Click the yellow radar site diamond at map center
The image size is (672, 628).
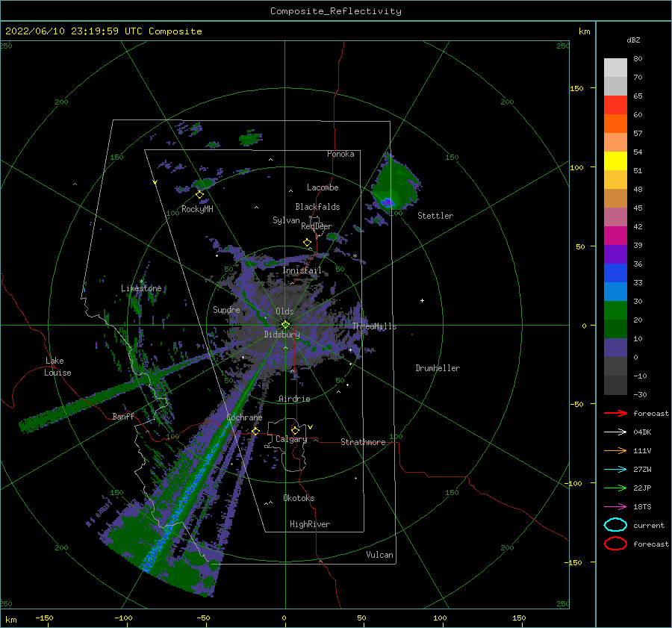coord(285,325)
